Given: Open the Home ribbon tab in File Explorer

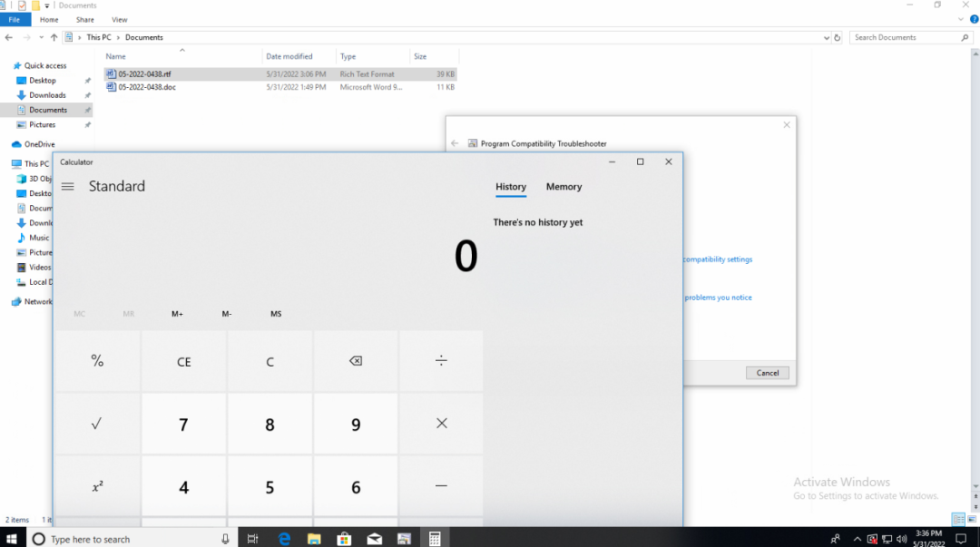Looking at the screenshot, I should point(49,20).
